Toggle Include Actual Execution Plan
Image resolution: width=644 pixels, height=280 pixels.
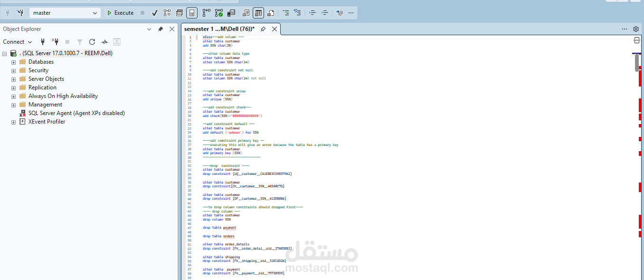[x=206, y=13]
